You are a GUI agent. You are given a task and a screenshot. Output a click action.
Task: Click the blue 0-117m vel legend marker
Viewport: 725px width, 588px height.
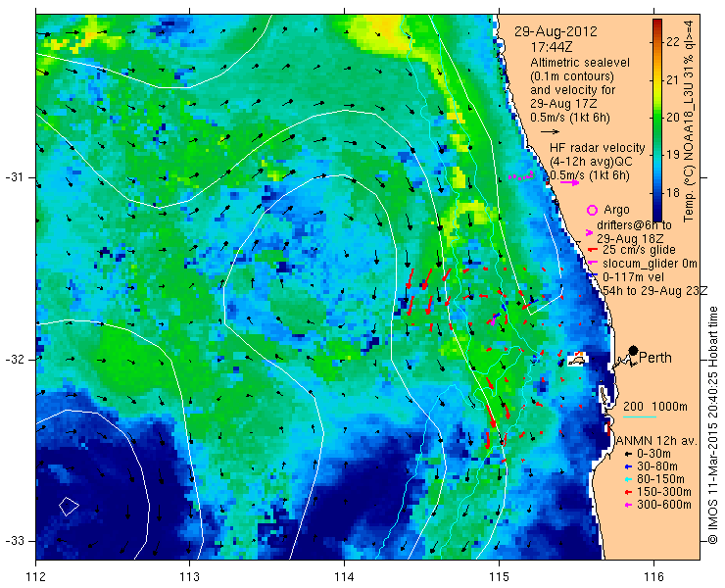click(x=592, y=276)
